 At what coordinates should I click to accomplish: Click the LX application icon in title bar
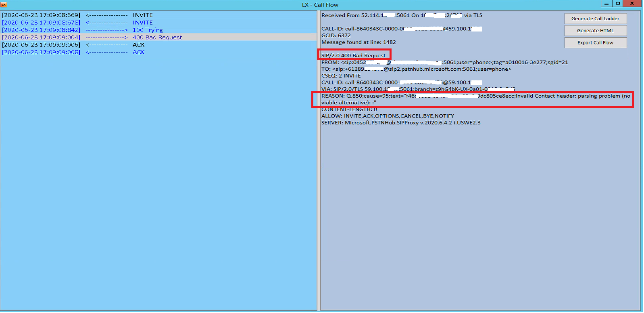[x=4, y=4]
